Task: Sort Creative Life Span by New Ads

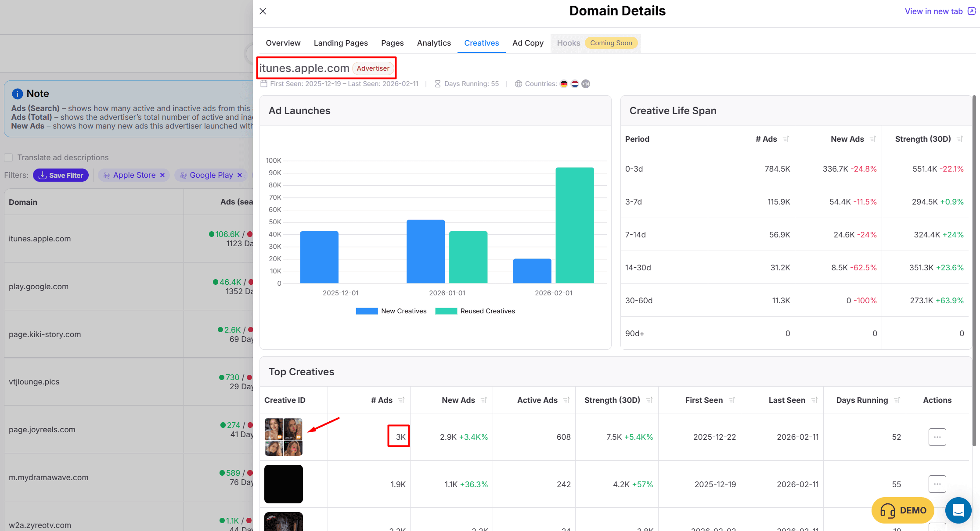Action: point(873,139)
